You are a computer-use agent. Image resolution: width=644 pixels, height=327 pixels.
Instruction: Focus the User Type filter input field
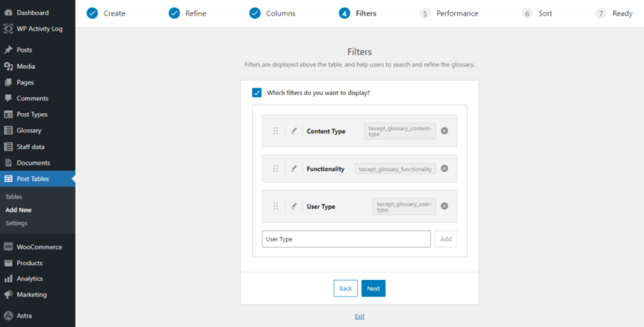(346, 239)
